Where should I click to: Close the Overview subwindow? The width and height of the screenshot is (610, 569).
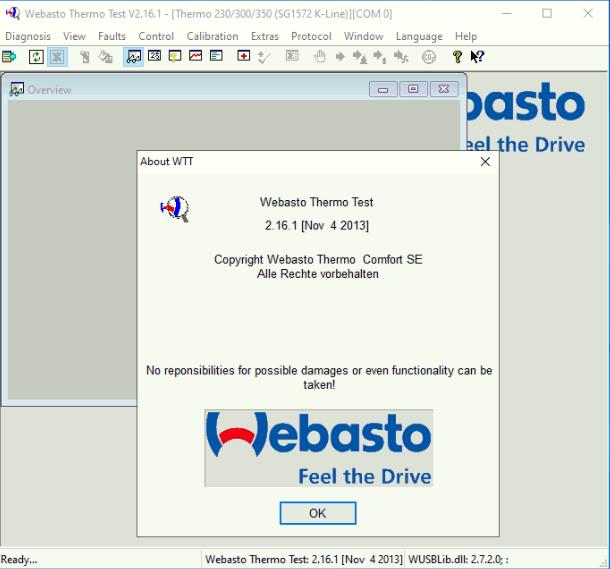pos(443,89)
